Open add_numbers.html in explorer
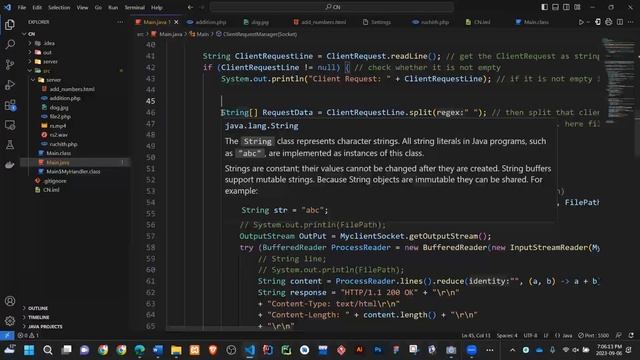 click(x=72, y=89)
